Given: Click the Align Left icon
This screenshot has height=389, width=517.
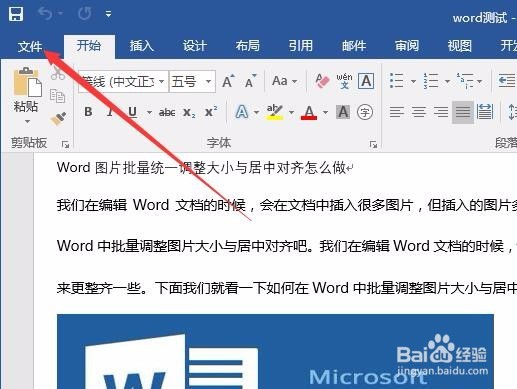Looking at the screenshot, I should point(397,112).
